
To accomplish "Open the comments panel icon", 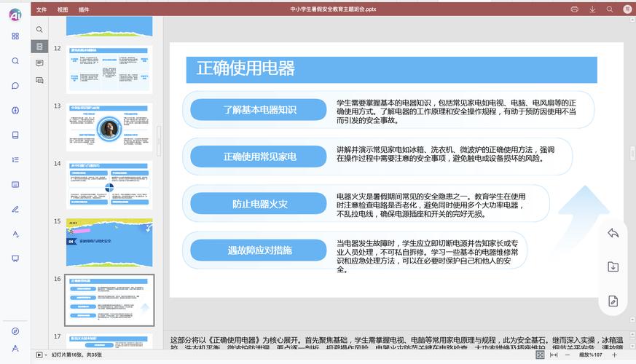I will pos(39,80).
